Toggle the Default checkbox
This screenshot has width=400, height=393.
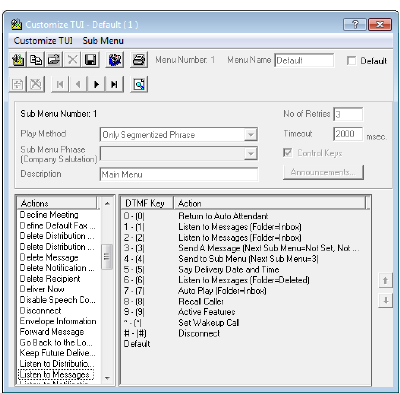coord(351,61)
